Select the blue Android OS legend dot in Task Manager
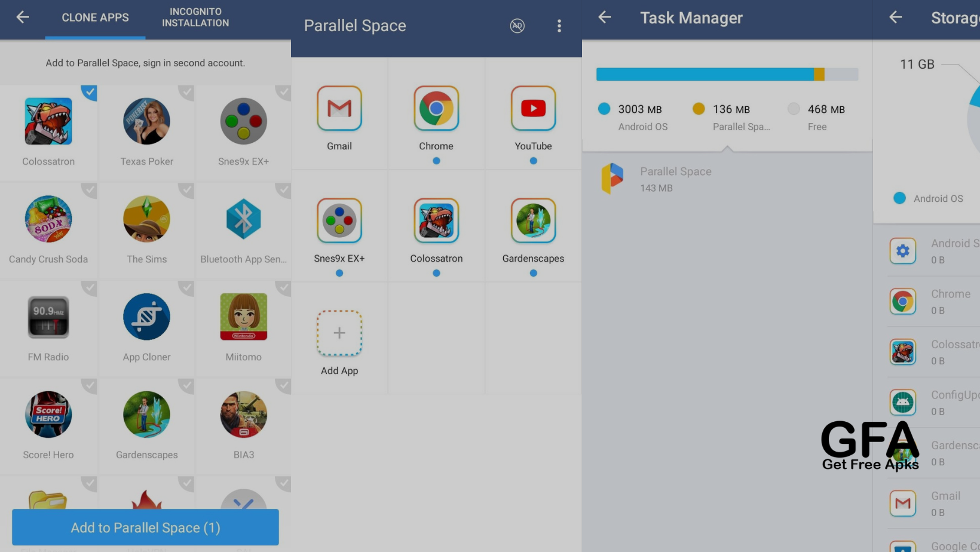Viewport: 980px width, 552px height. tap(604, 109)
